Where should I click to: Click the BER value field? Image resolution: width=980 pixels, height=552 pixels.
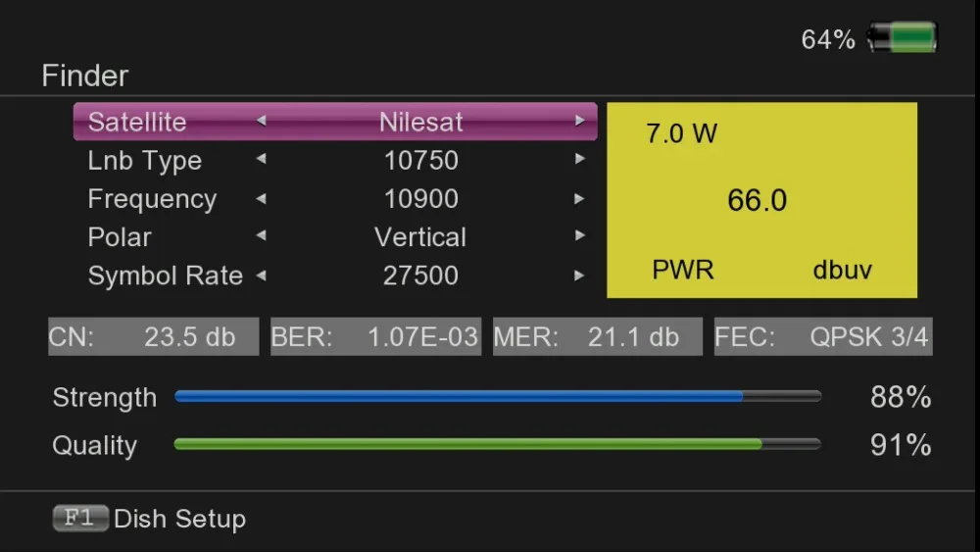pos(375,337)
